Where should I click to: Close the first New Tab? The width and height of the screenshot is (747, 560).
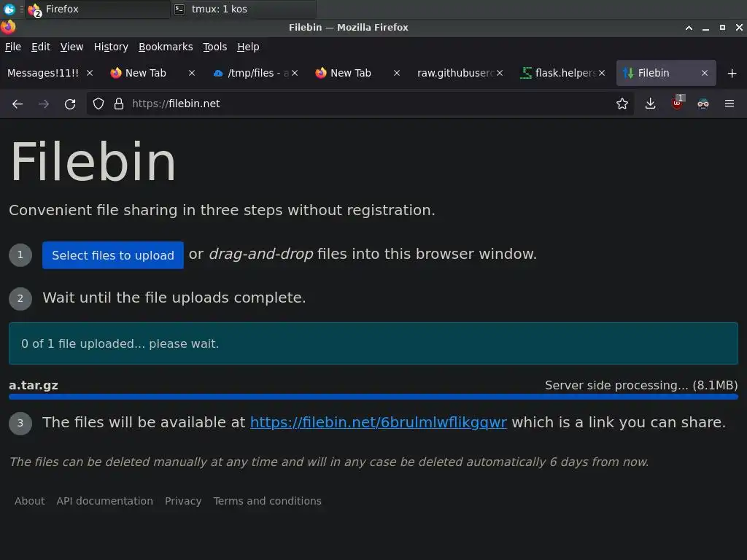pos(192,73)
